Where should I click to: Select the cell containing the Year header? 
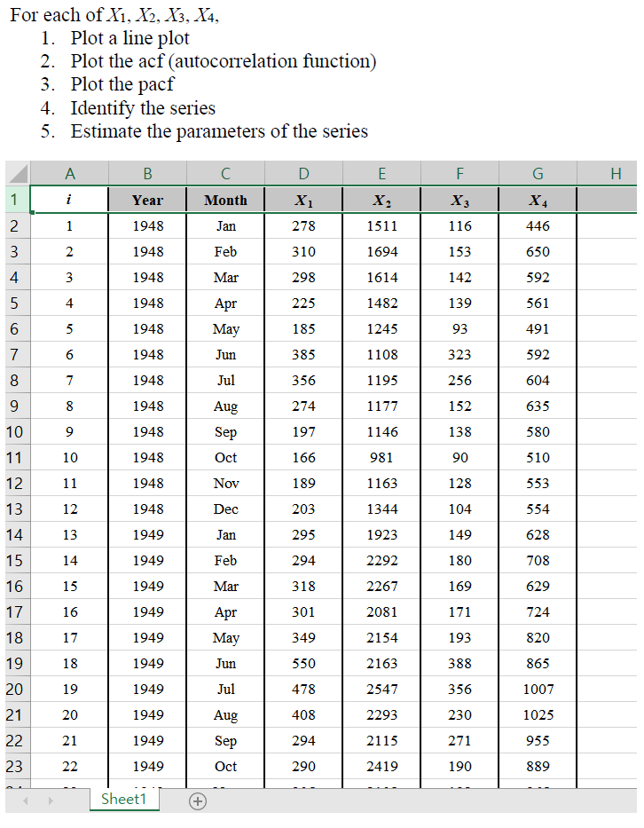pos(147,200)
